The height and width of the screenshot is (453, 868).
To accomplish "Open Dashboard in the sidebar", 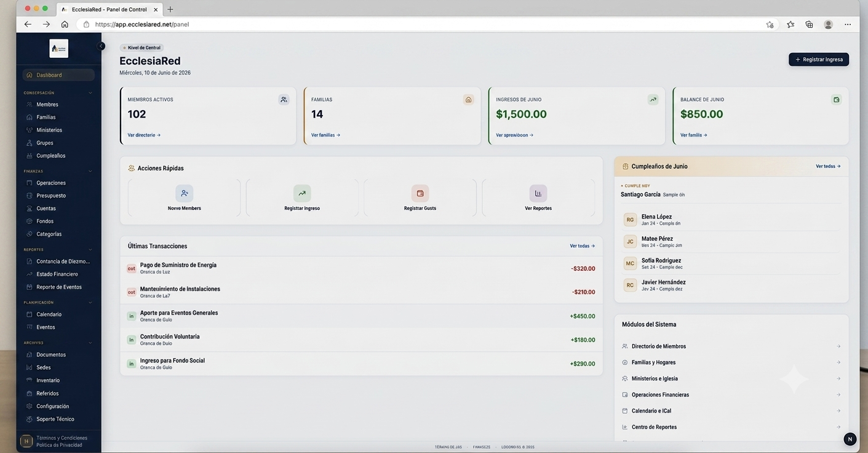I will tap(58, 75).
